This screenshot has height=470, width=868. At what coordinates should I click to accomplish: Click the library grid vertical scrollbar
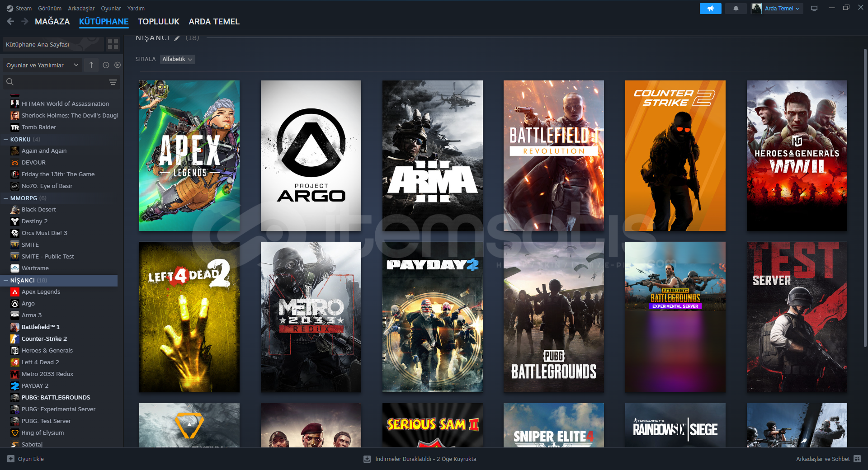click(x=865, y=197)
